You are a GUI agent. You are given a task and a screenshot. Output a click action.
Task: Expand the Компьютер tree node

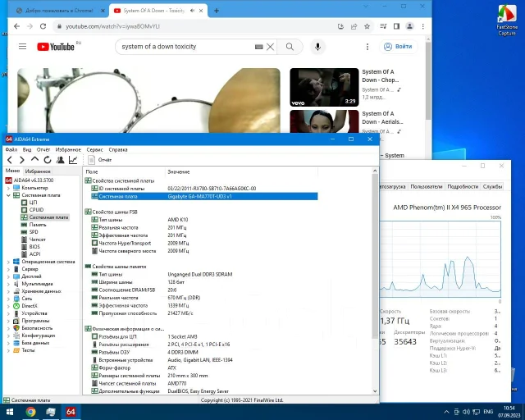pos(9,188)
